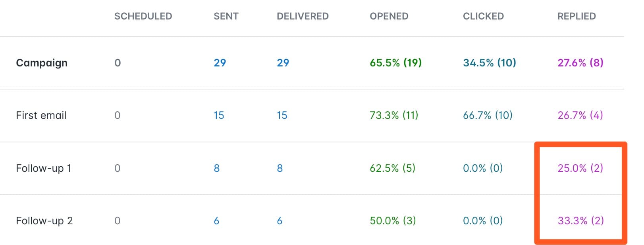Click Campaign's 34.5% (10) clicked value
Screen dimensions: 644x245
click(x=489, y=63)
